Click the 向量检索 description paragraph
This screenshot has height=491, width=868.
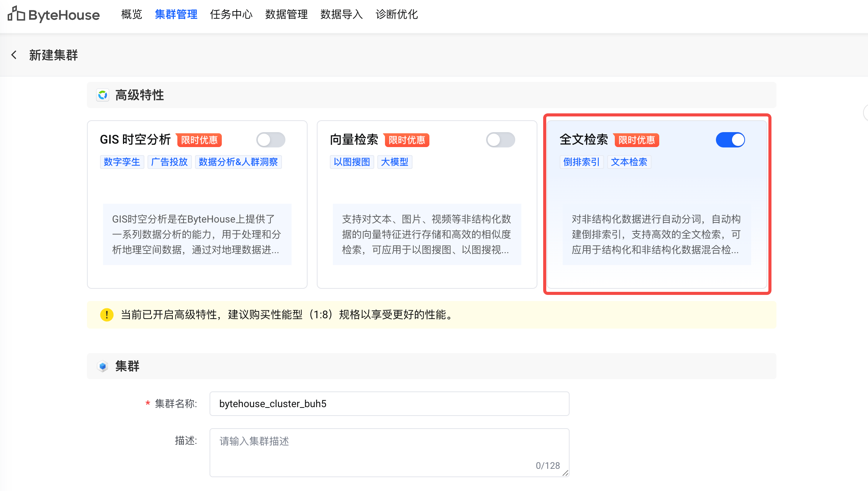pos(427,234)
